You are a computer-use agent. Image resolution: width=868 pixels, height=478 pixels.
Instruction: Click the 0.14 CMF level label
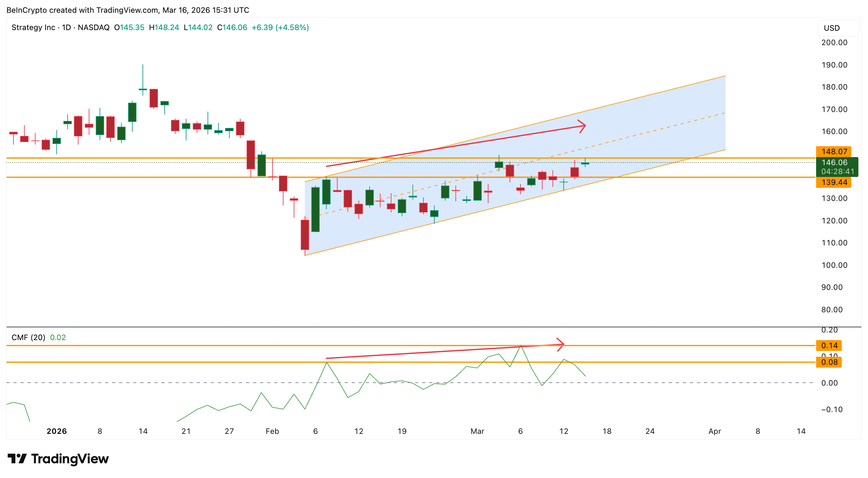[x=829, y=345]
